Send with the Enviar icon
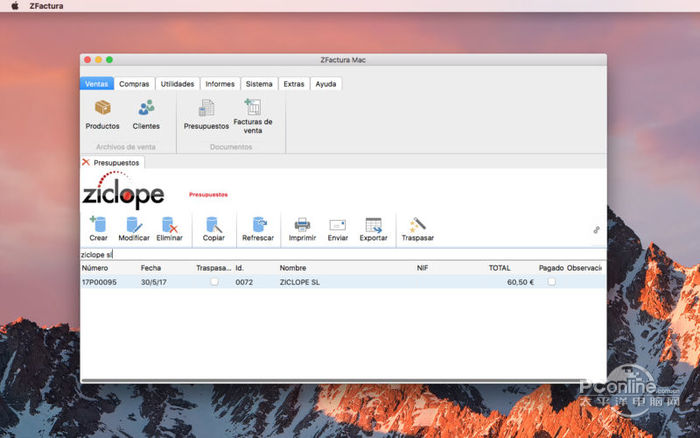This screenshot has width=700, height=438. click(x=338, y=225)
